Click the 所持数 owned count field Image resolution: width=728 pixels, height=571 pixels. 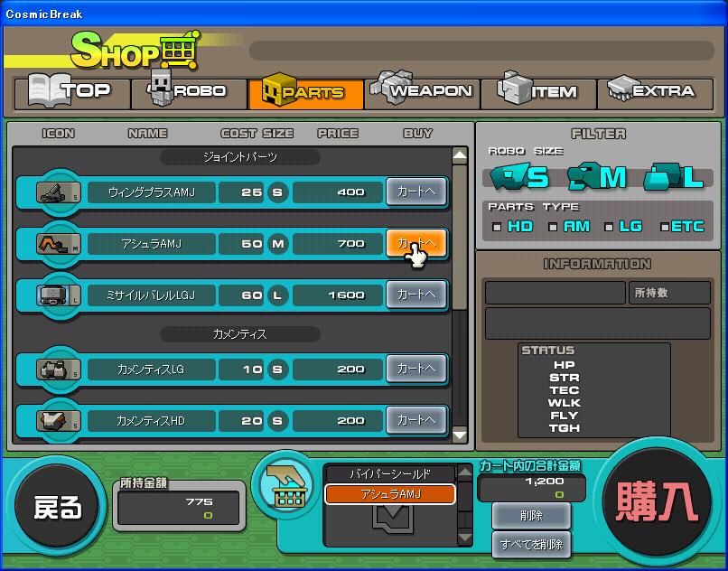[x=669, y=293]
